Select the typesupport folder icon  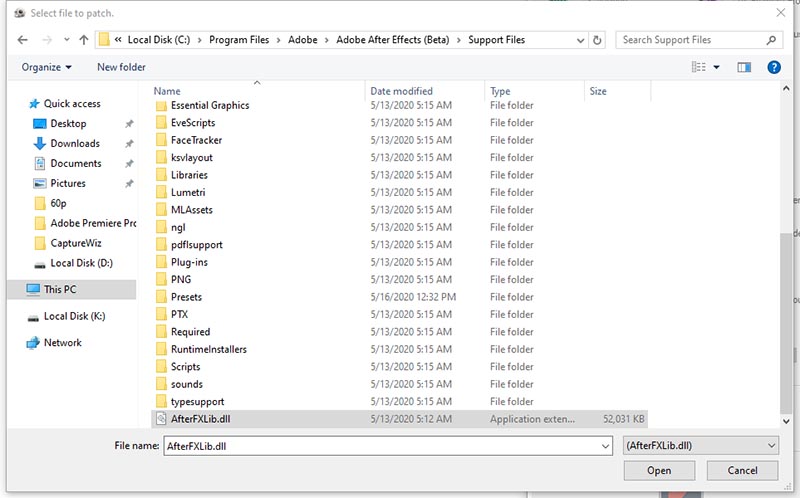point(161,402)
